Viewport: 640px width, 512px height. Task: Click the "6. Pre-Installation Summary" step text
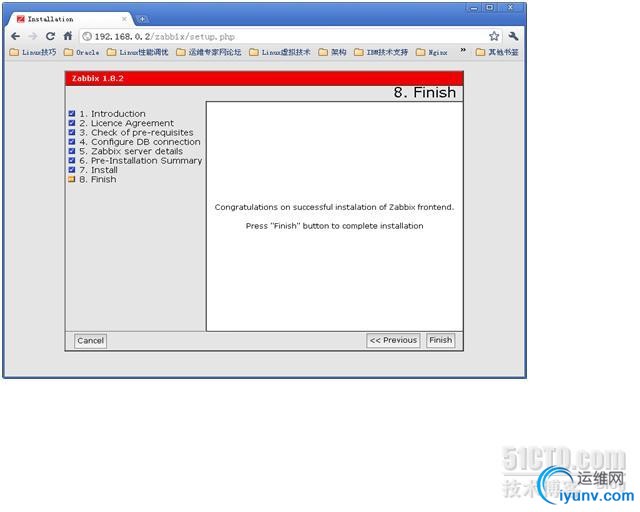coord(141,160)
